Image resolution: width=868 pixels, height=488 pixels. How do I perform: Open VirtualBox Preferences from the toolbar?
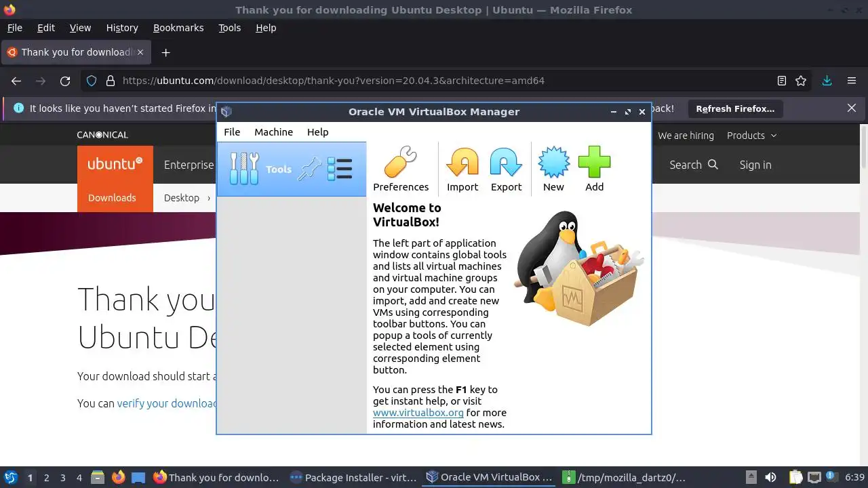pyautogui.click(x=401, y=169)
